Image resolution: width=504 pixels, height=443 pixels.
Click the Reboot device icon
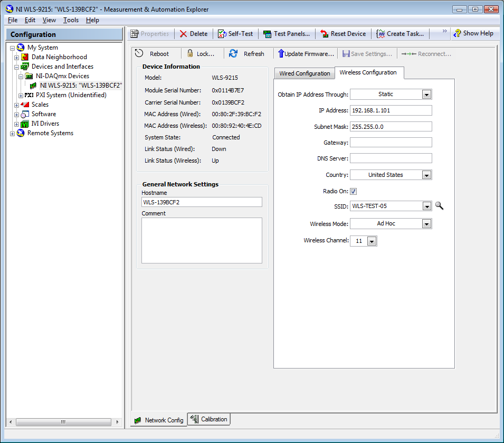(x=139, y=53)
